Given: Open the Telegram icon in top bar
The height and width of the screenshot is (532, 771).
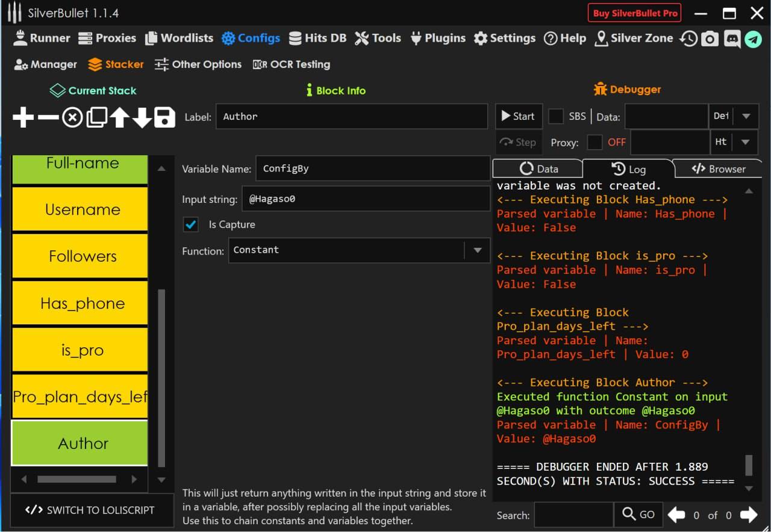Looking at the screenshot, I should click(753, 39).
